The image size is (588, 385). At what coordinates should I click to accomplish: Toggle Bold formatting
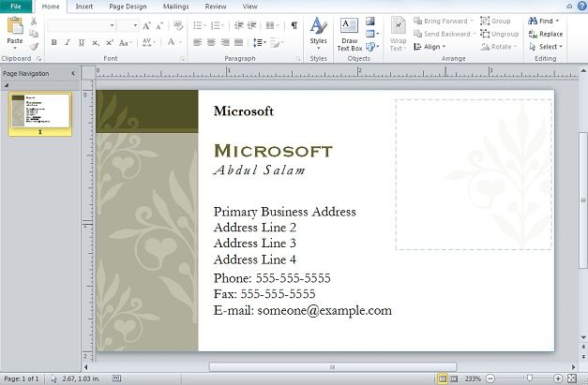point(54,42)
